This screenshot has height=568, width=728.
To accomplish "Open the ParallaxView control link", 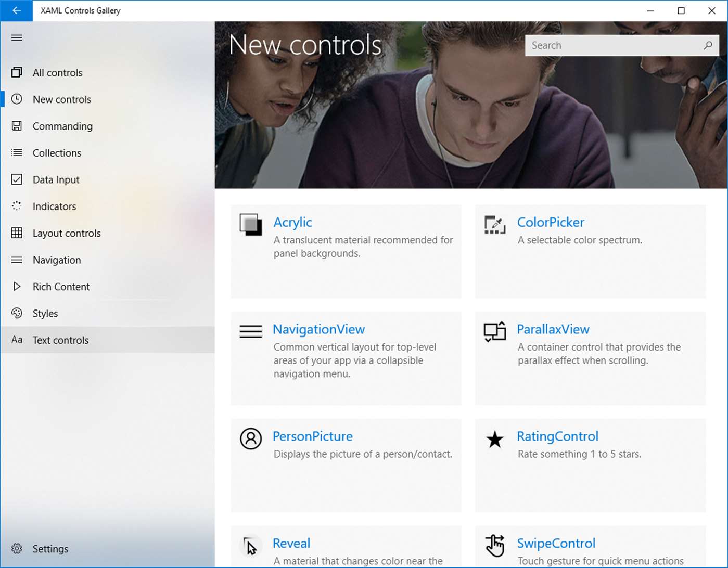I will (553, 329).
